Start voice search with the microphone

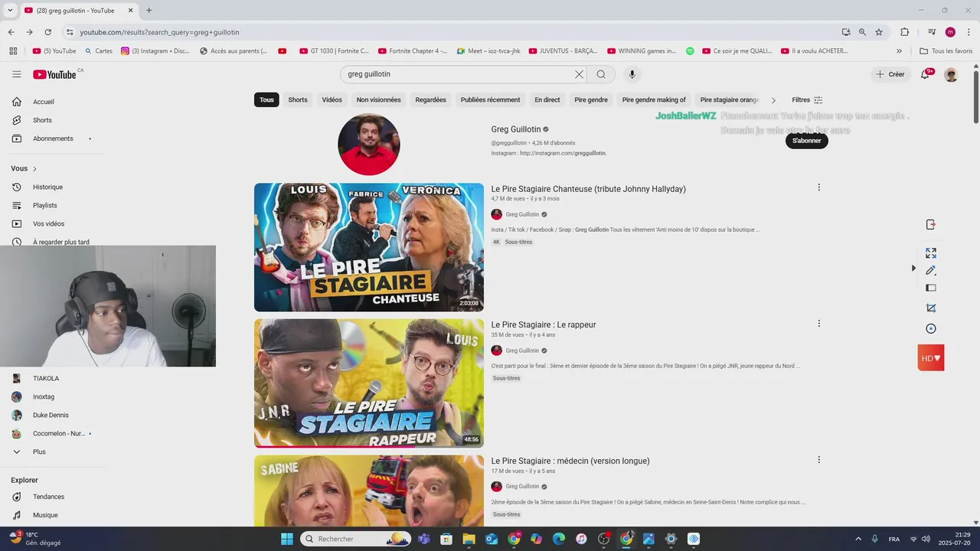click(632, 74)
